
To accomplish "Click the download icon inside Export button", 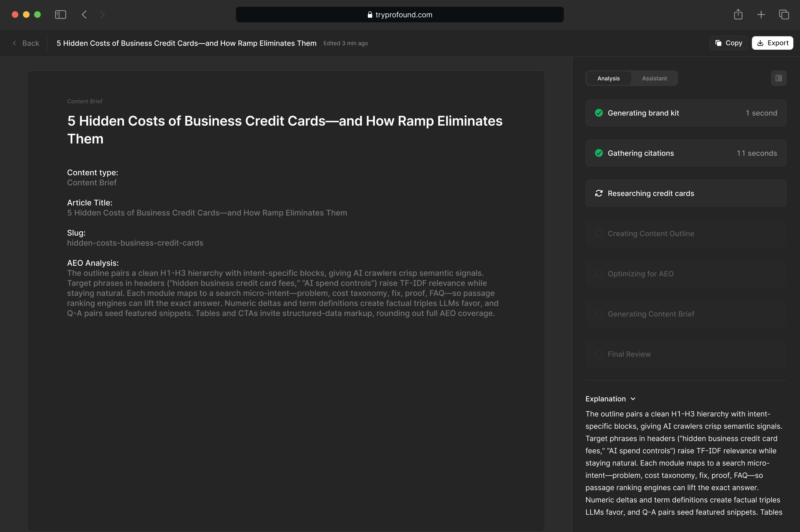I will coord(760,43).
